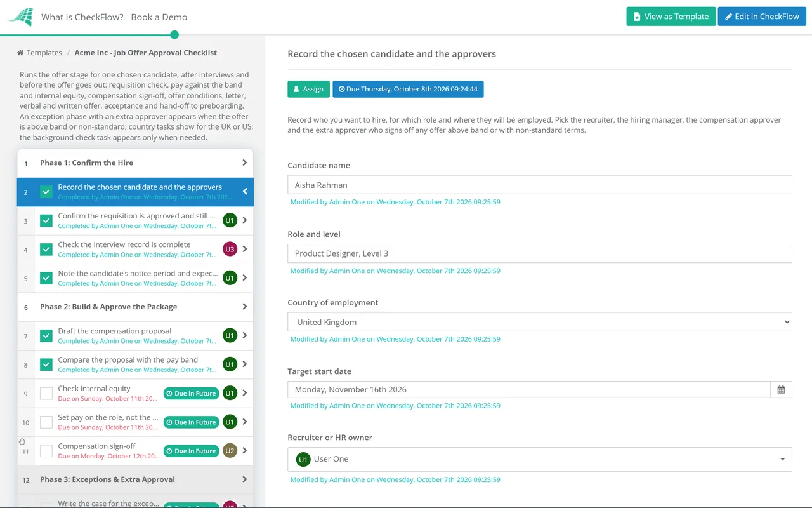Expand Phase 3: Exceptions & Extra Approval chevron
Image resolution: width=812 pixels, height=508 pixels.
[245, 479]
